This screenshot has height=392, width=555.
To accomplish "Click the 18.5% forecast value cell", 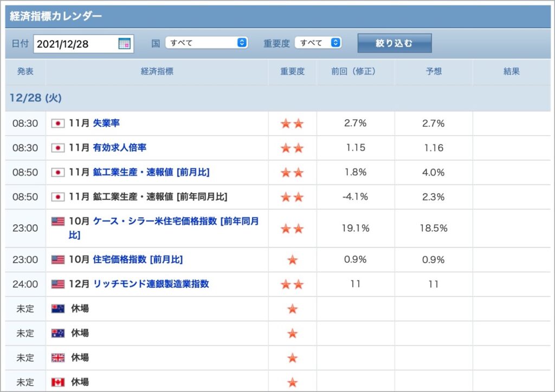I will (434, 228).
